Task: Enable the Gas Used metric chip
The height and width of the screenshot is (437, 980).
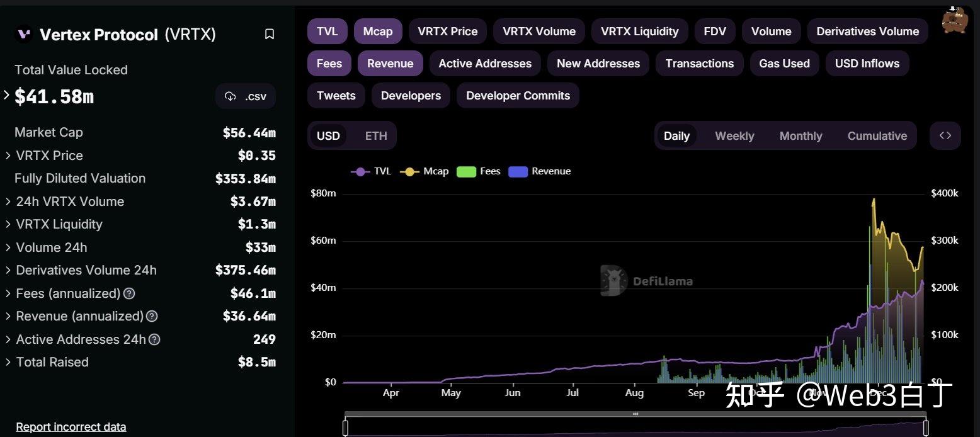Action: [785, 64]
